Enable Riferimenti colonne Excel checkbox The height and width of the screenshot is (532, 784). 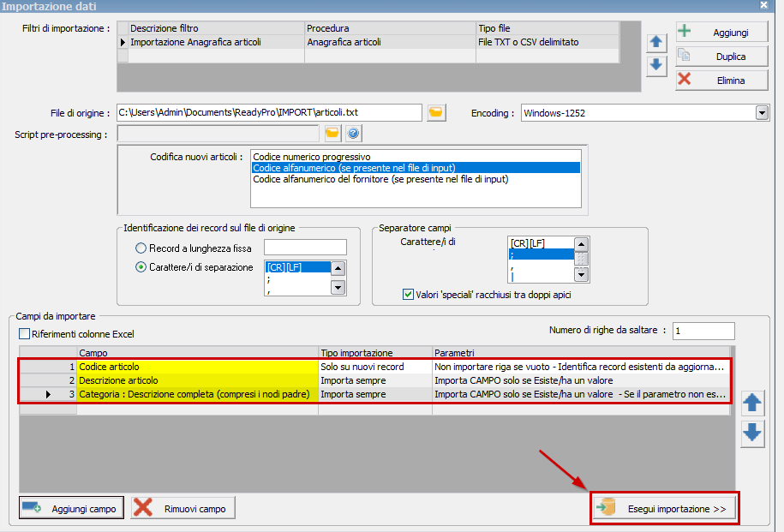(24, 334)
